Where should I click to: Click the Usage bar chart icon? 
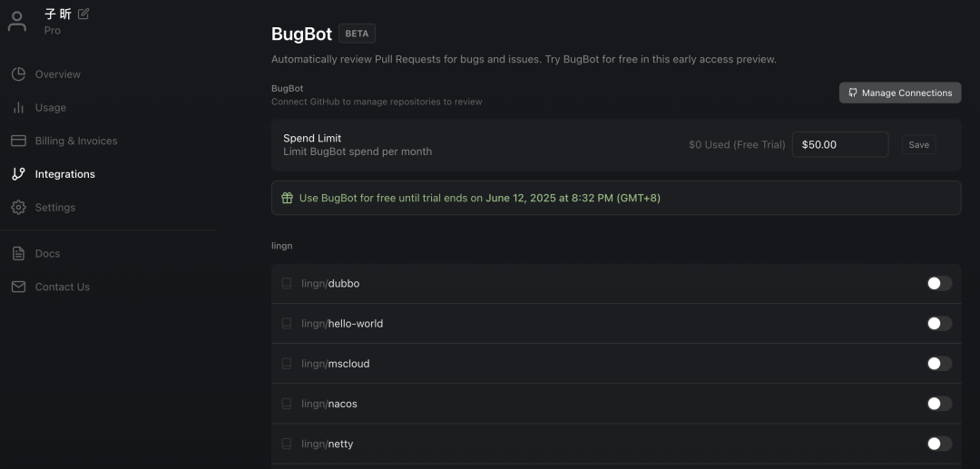tap(18, 108)
